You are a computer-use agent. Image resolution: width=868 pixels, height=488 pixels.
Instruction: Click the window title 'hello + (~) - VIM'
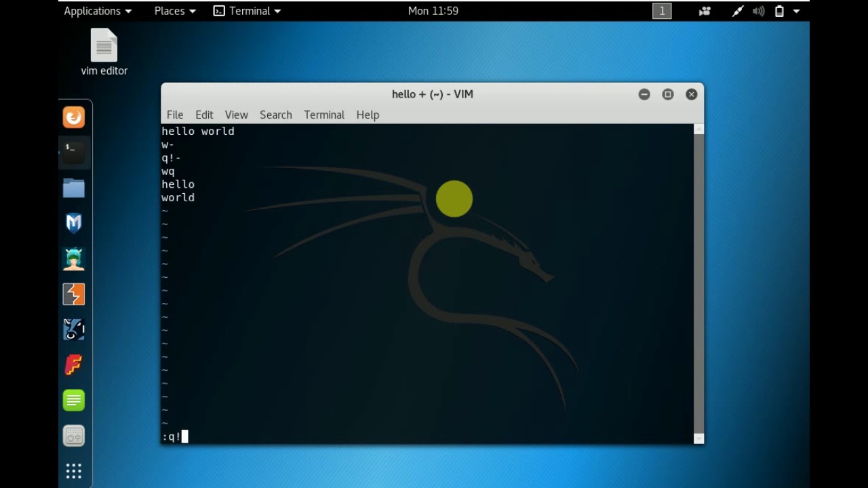coord(433,94)
